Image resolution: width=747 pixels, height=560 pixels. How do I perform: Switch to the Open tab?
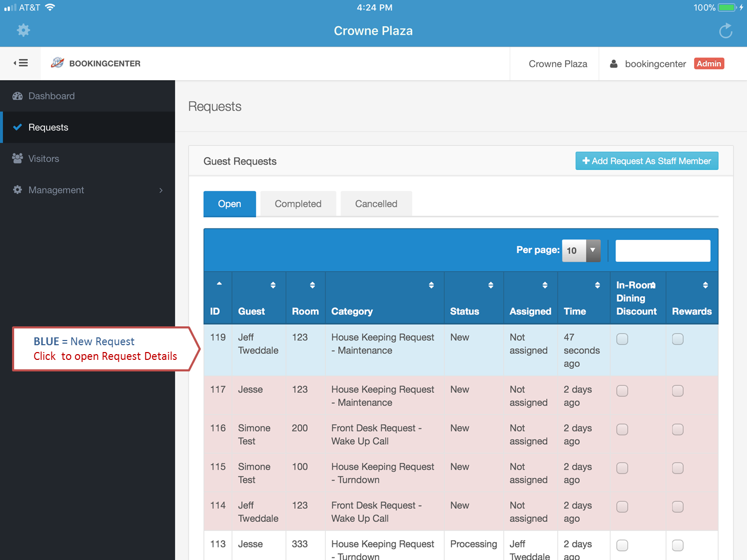tap(230, 204)
